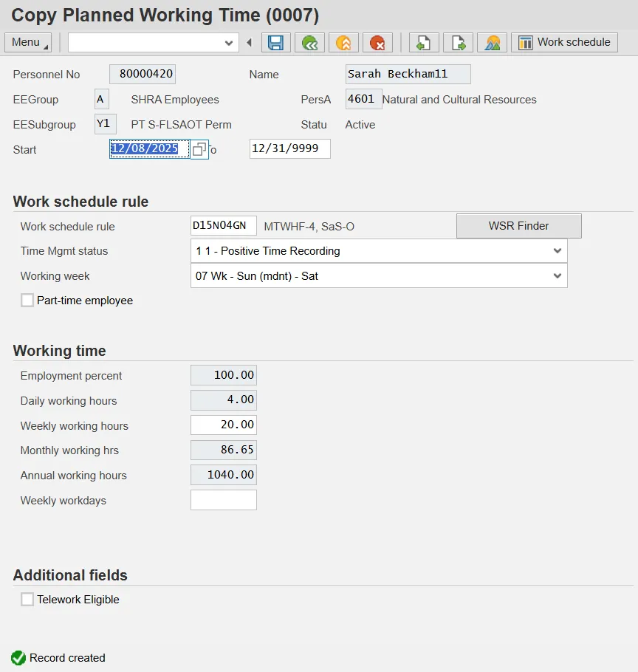Go to previous record page icon
This screenshot has height=672, width=638.
pos(424,42)
